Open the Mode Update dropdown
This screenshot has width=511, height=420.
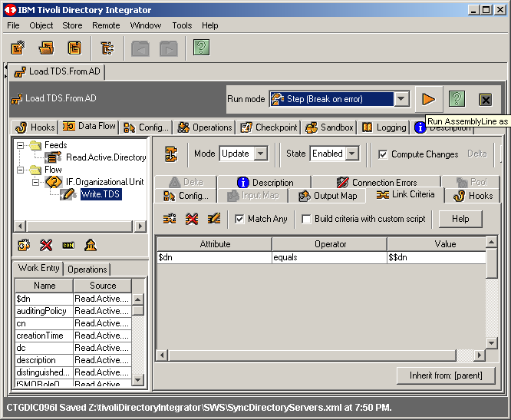[x=260, y=154]
